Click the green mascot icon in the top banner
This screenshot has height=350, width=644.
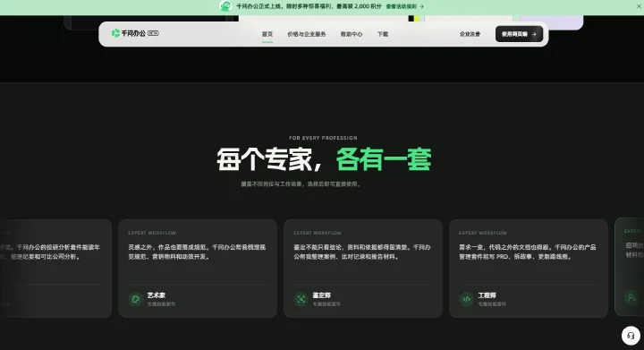point(225,5)
